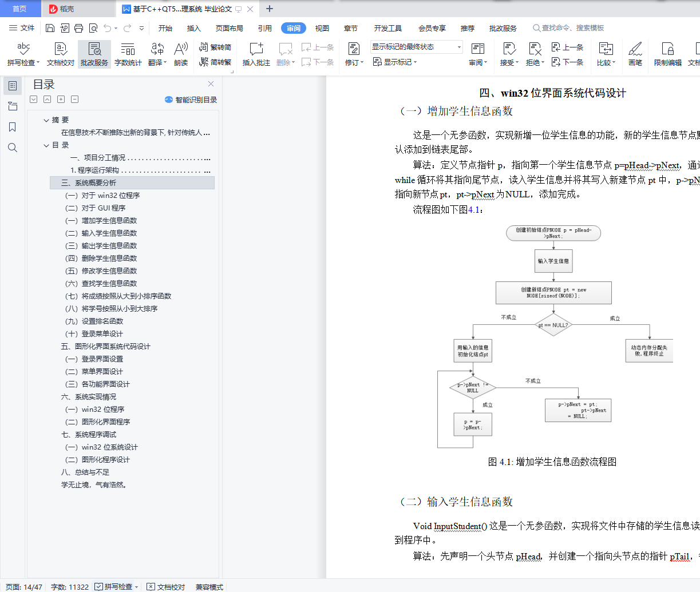Image resolution: width=700 pixels, height=592 pixels.
Task: Go to previous revision 上一条
Action: pos(567,47)
